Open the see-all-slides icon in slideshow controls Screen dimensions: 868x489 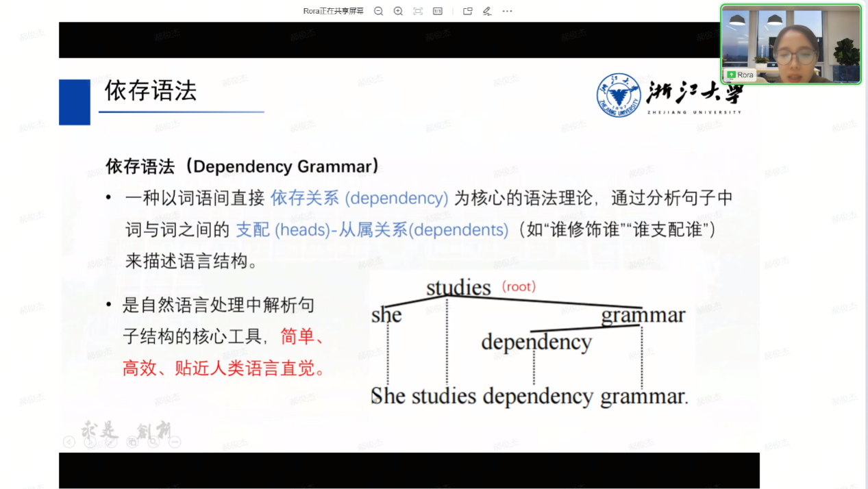coord(132,442)
